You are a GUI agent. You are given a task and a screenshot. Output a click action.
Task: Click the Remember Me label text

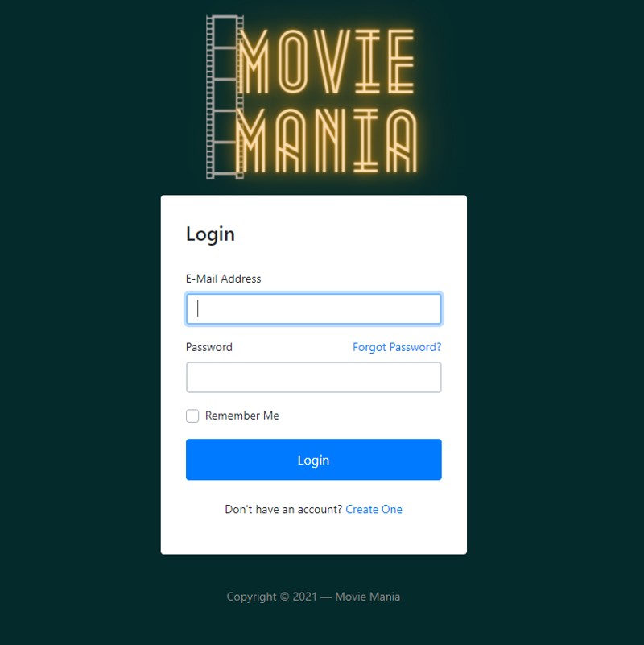pos(242,416)
